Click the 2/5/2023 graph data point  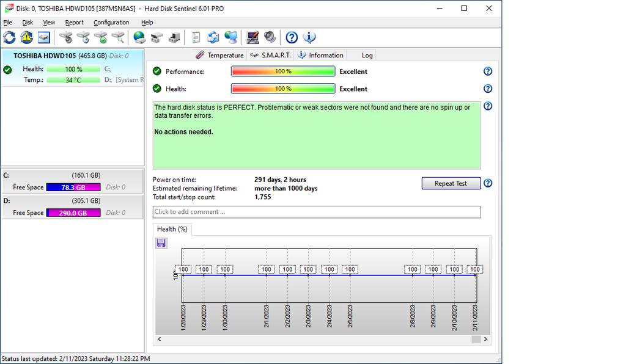coord(350,275)
